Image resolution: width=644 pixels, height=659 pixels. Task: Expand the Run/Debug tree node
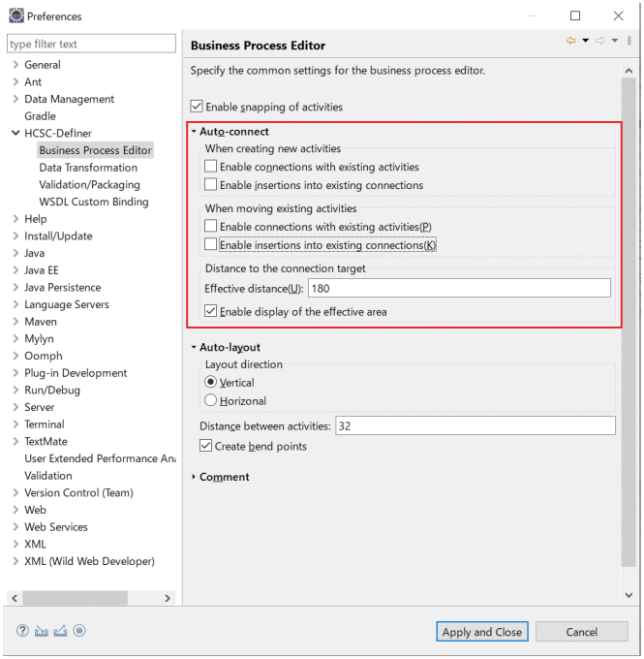click(x=15, y=390)
